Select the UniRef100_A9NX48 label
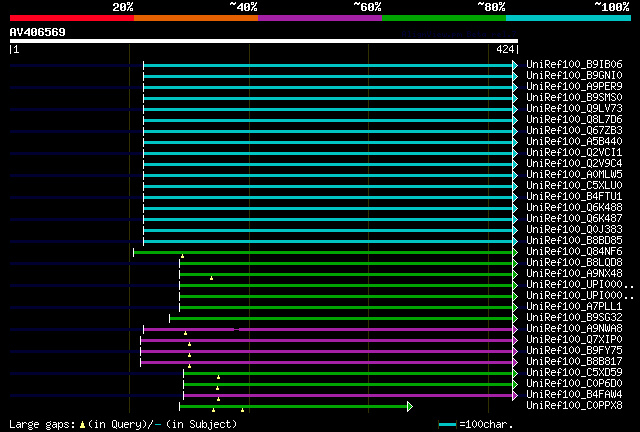This screenshot has height=432, width=640. (x=574, y=274)
